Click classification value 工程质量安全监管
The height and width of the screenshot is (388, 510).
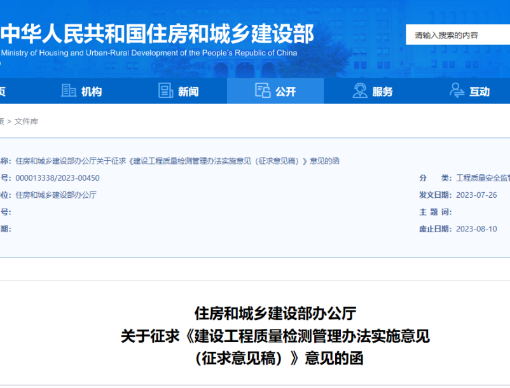[483, 178]
